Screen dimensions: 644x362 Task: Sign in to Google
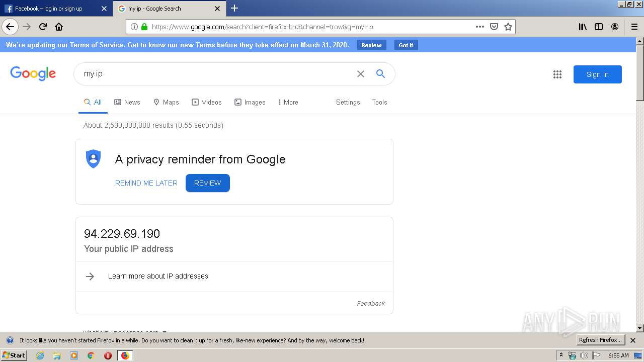click(598, 74)
